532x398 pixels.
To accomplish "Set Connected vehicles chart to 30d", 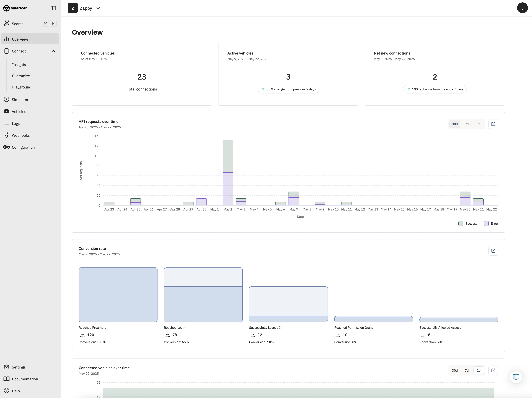I will (x=455, y=370).
